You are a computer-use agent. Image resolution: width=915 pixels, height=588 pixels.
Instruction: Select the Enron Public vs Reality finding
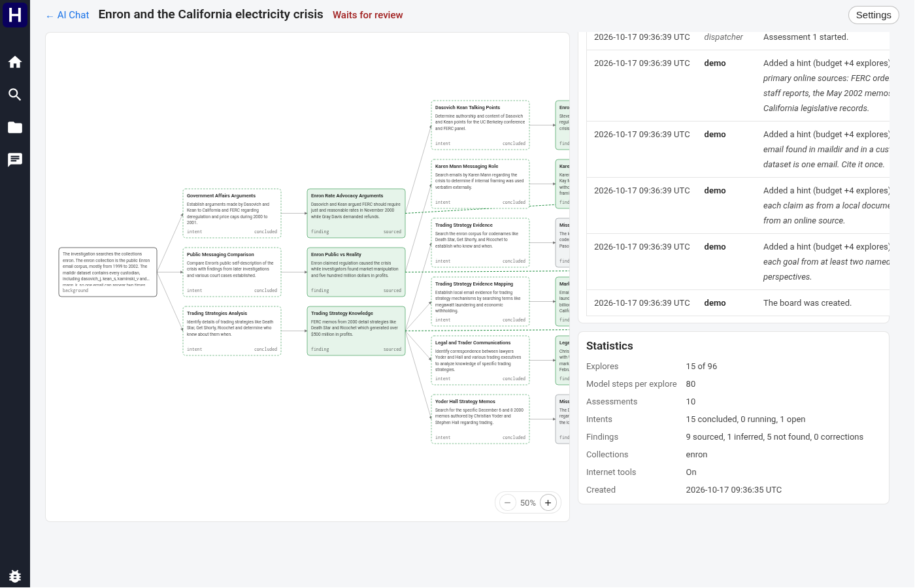(x=356, y=272)
